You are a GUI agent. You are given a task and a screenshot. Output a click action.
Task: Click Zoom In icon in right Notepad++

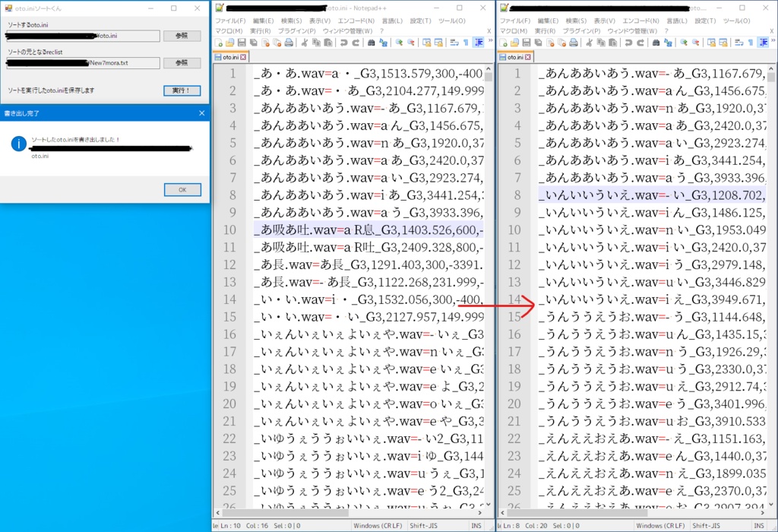[x=684, y=43]
